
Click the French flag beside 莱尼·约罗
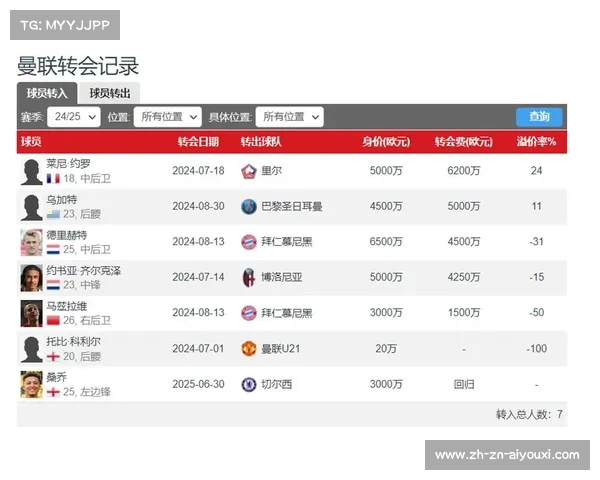click(53, 178)
